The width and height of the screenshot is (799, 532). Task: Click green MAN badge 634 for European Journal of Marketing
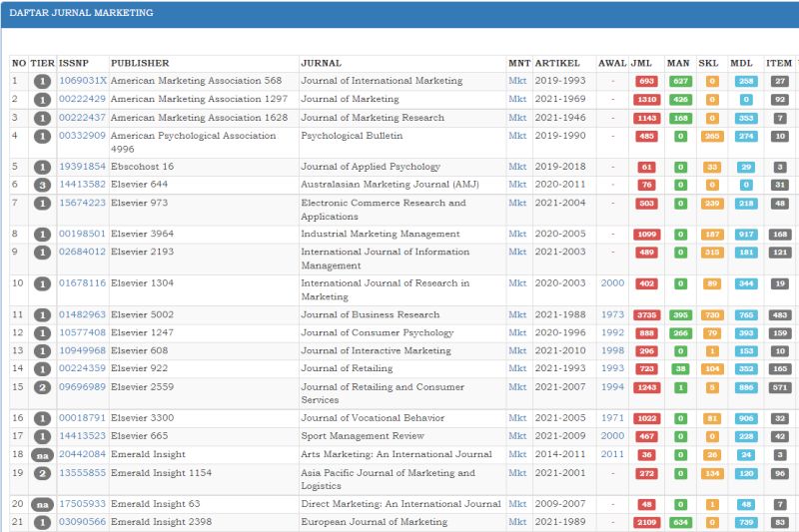point(679,523)
